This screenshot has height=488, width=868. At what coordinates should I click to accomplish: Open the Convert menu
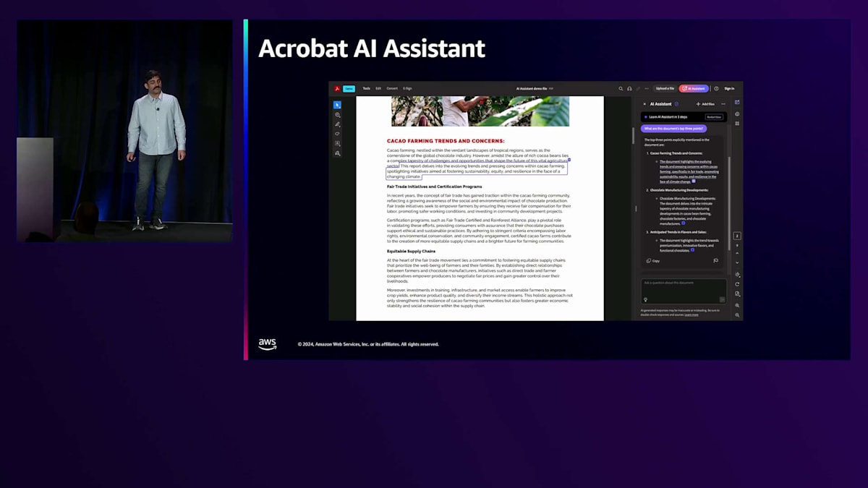coord(392,88)
